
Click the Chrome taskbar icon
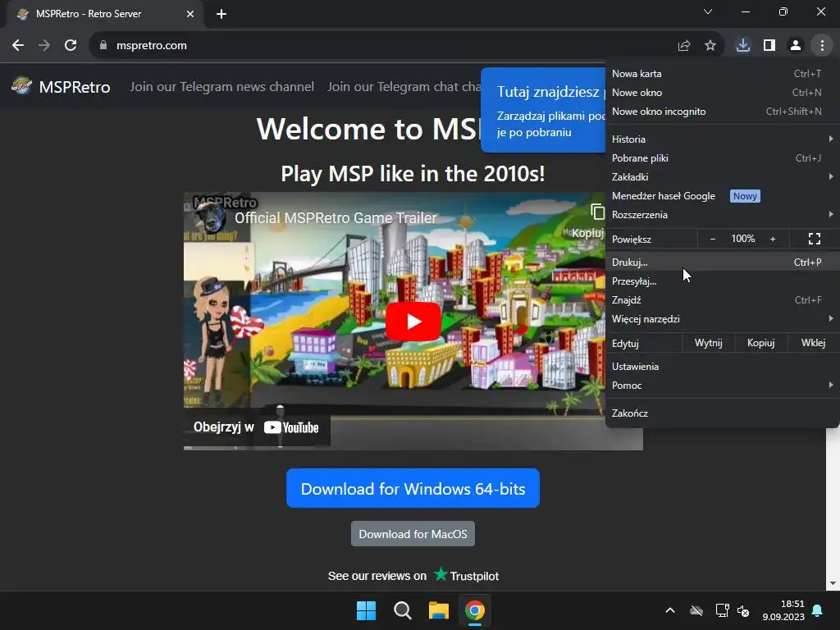click(475, 610)
